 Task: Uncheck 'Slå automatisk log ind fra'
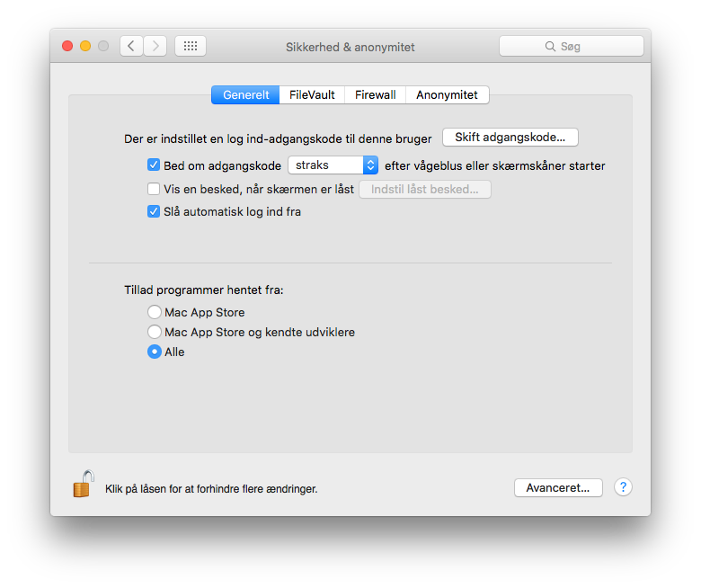tap(154, 211)
